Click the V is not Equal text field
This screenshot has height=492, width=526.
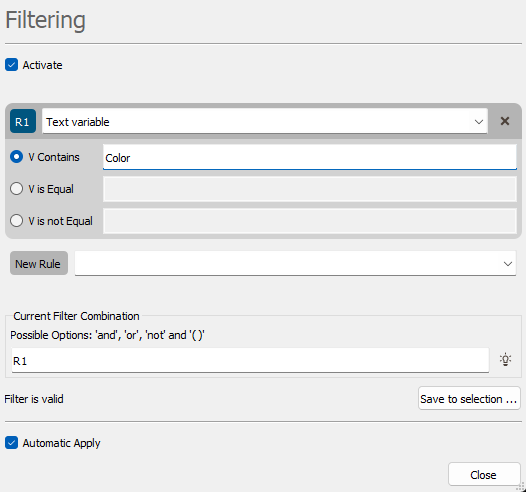tap(310, 221)
